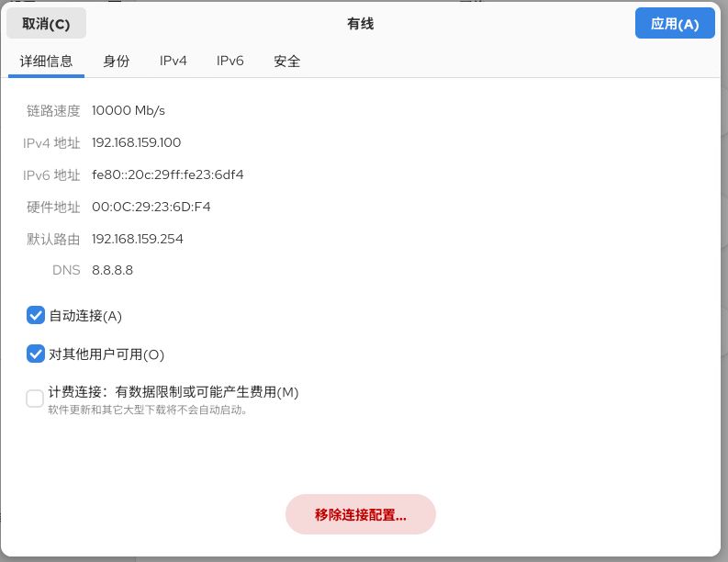Select the IPv6 address fe80::20c:29ff:fe23:6df4

coord(167,175)
